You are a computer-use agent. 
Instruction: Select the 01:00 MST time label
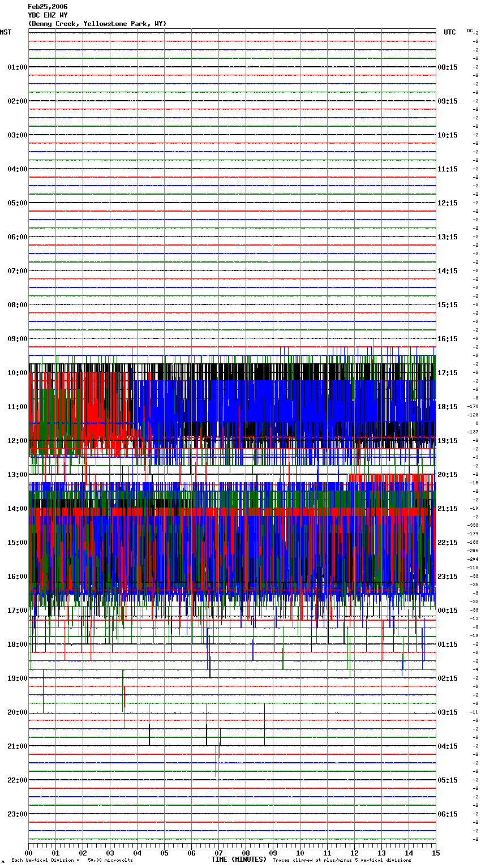coord(17,67)
